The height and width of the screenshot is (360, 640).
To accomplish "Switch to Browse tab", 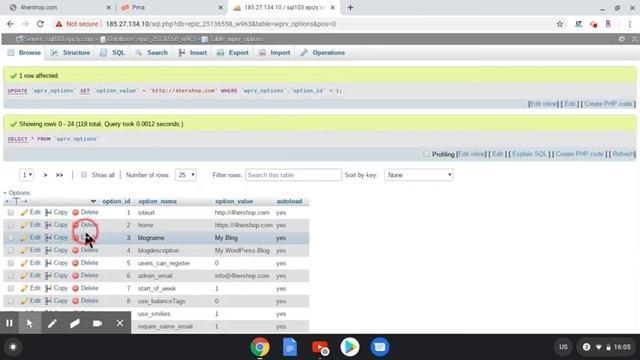I will click(24, 53).
